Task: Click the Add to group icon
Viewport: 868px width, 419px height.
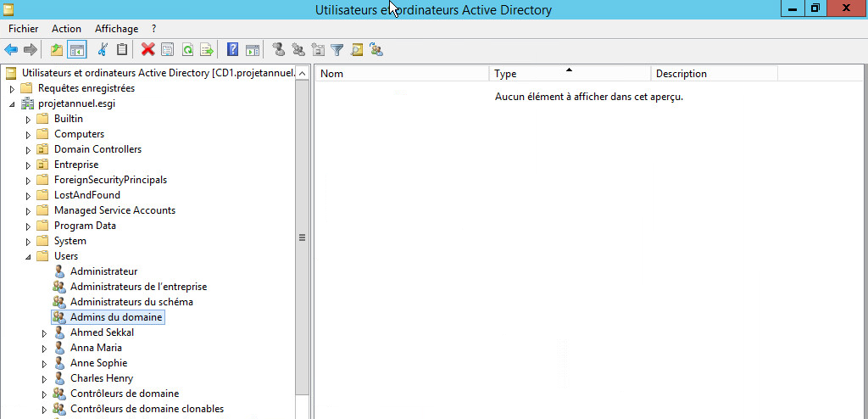Action: click(x=377, y=50)
